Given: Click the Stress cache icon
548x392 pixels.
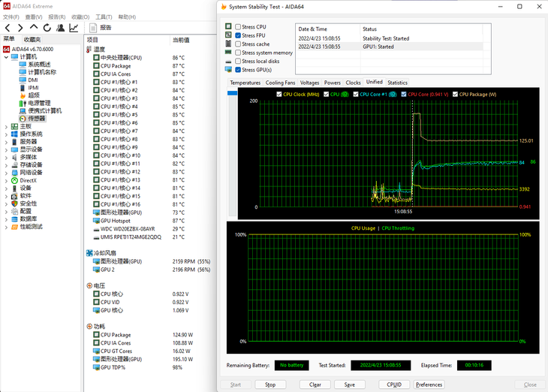Looking at the screenshot, I should click(x=228, y=44).
